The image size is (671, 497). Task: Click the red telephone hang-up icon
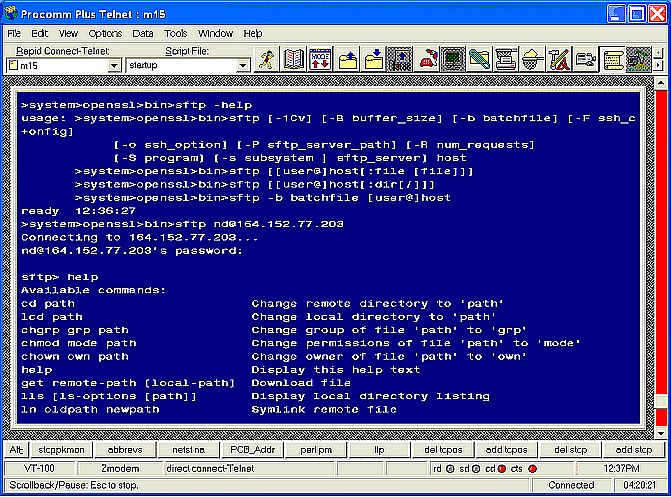pos(427,60)
